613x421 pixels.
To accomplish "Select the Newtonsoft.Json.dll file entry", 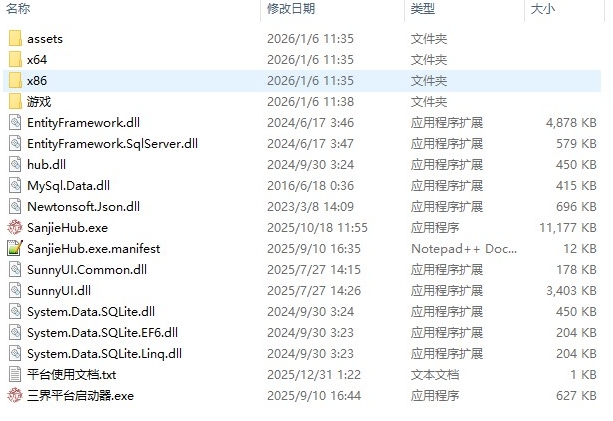I will point(83,207).
